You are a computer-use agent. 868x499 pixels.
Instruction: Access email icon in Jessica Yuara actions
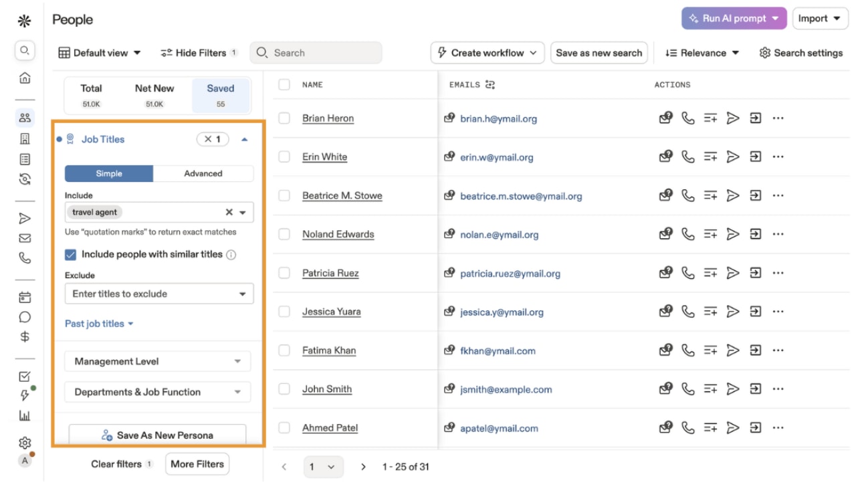coord(665,312)
